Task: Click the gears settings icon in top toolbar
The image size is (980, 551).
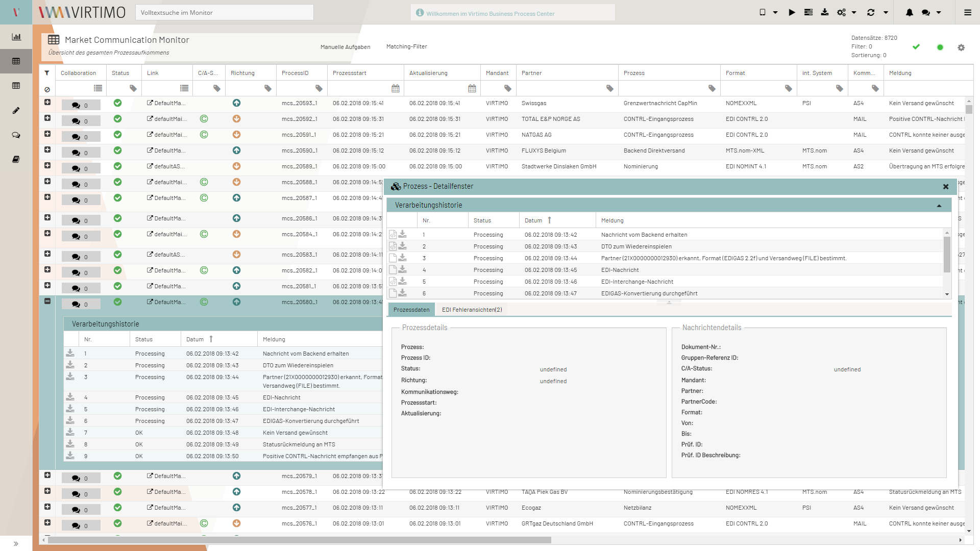Action: point(842,12)
